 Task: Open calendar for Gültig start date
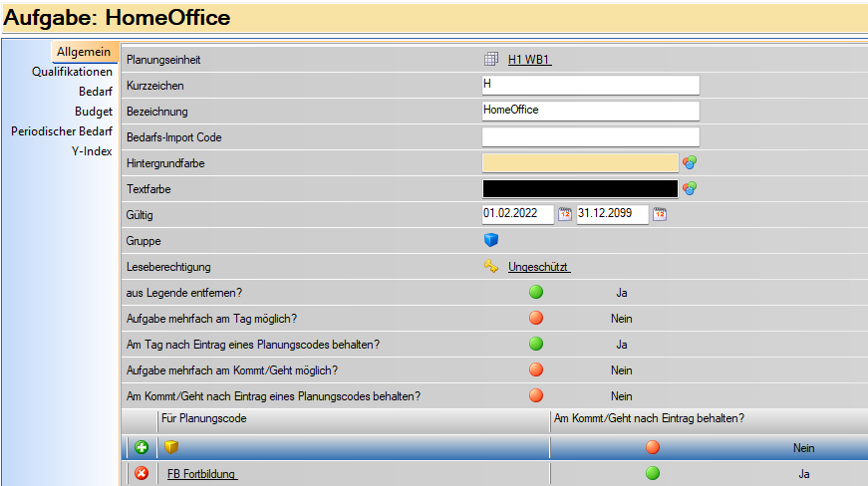point(564,214)
